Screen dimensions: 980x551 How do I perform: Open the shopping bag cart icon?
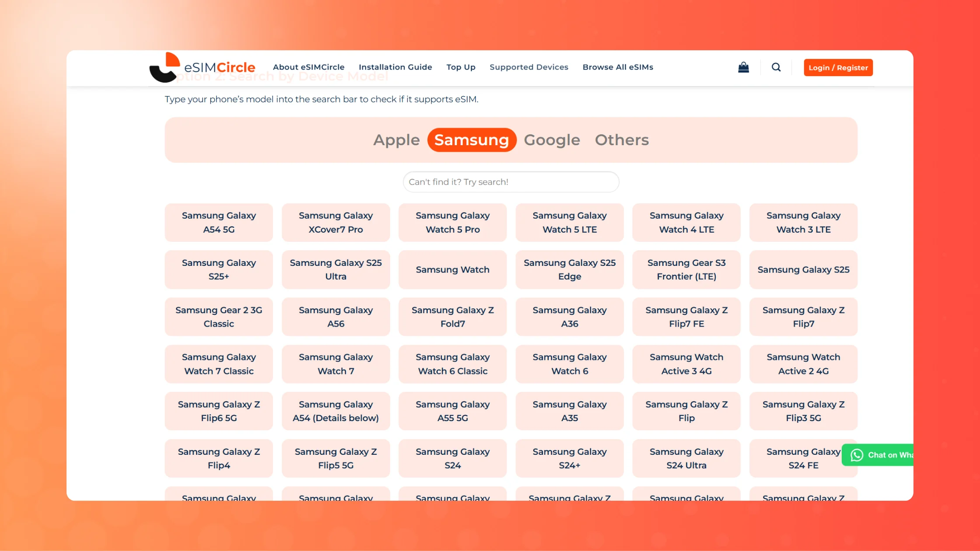[743, 67]
